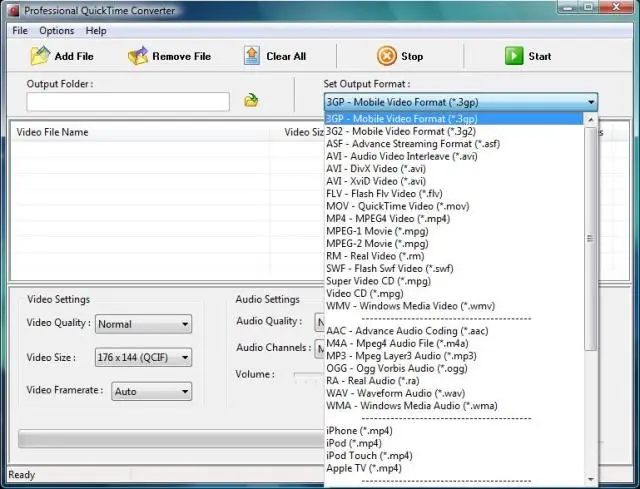Select ASF - Advance Streaming Format

coord(454,144)
